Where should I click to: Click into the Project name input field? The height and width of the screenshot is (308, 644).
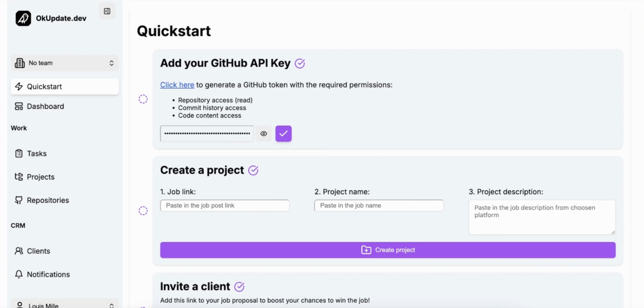[x=379, y=206]
